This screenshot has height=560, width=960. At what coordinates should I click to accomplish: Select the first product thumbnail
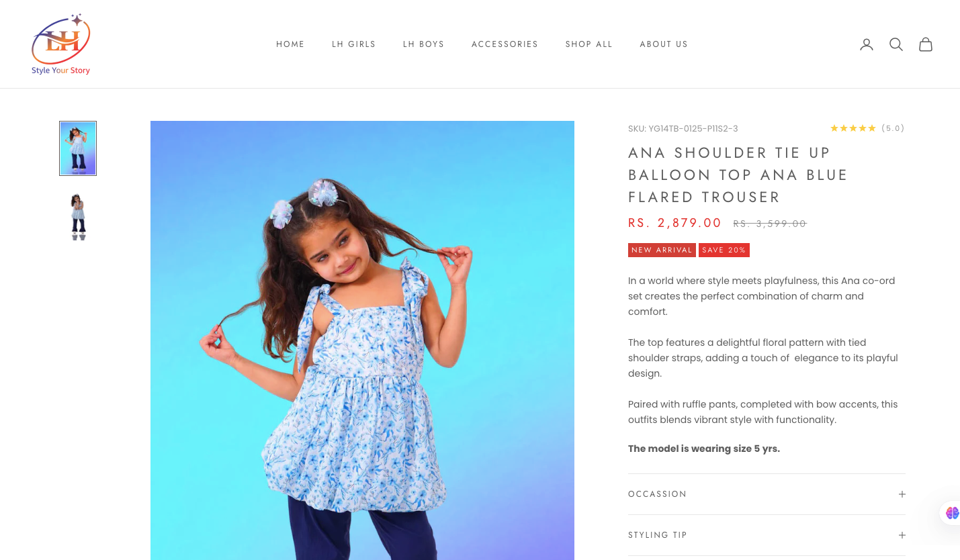click(78, 148)
